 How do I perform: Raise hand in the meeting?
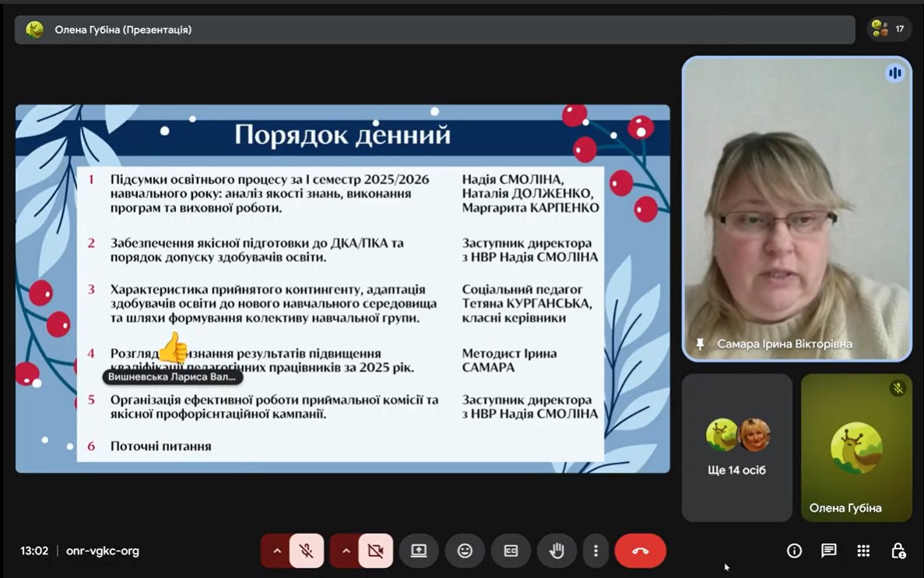coord(557,551)
